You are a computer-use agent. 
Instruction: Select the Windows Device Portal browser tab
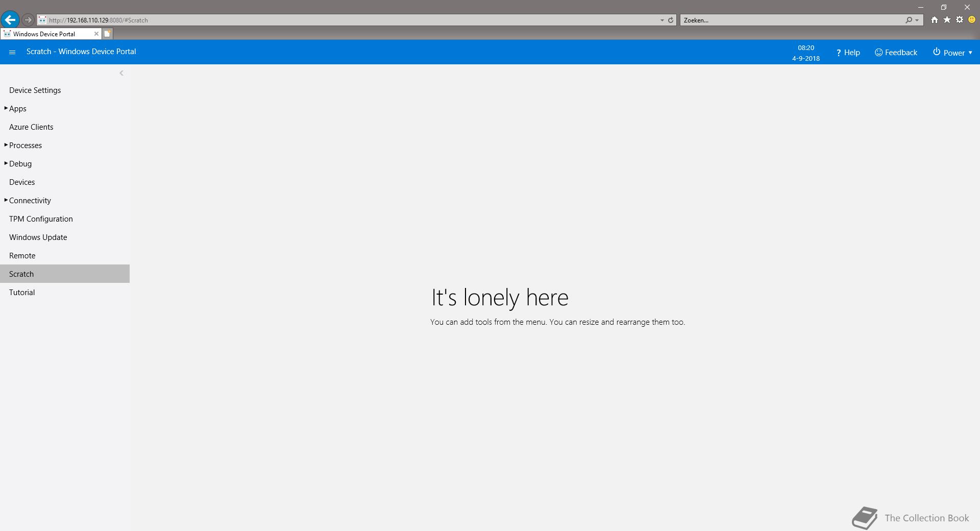point(50,34)
